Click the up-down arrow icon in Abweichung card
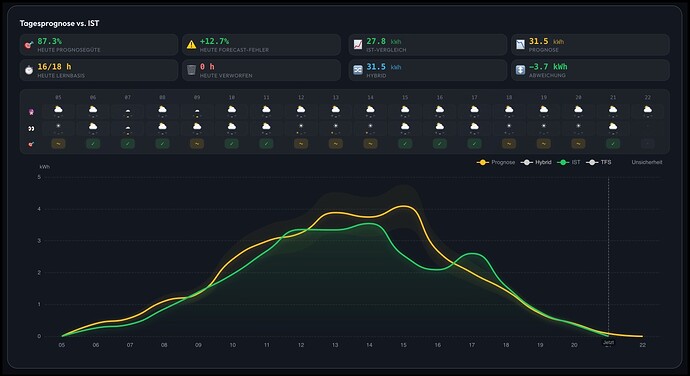The width and height of the screenshot is (690, 376). click(520, 70)
